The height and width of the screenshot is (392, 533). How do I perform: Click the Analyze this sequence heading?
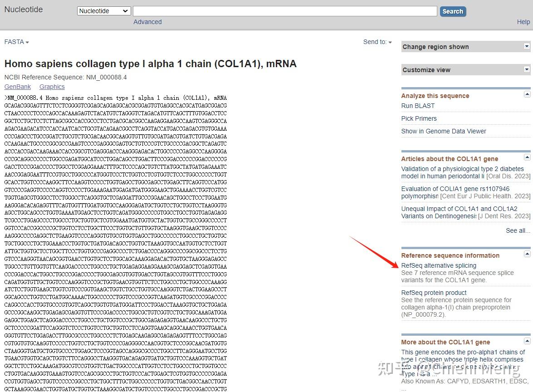click(435, 96)
